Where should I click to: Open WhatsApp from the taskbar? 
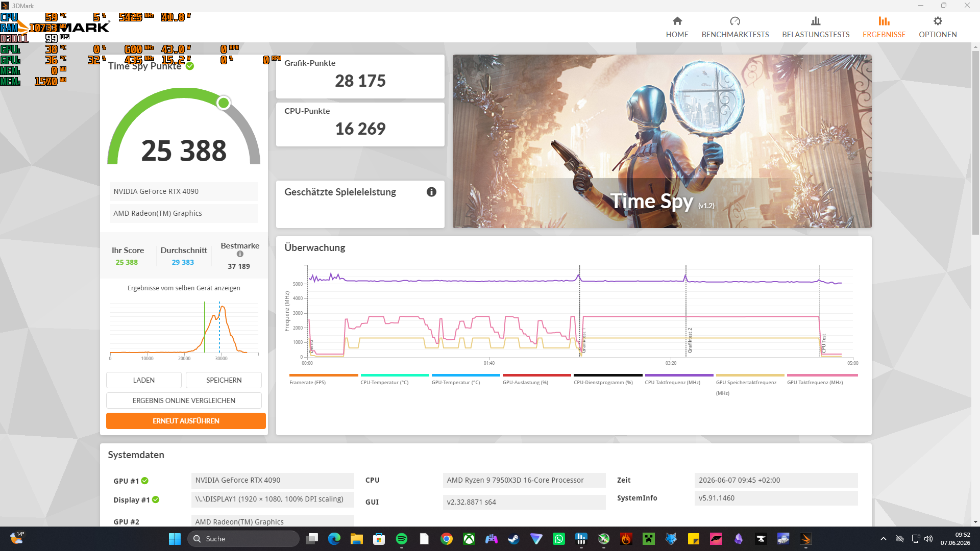[559, 539]
